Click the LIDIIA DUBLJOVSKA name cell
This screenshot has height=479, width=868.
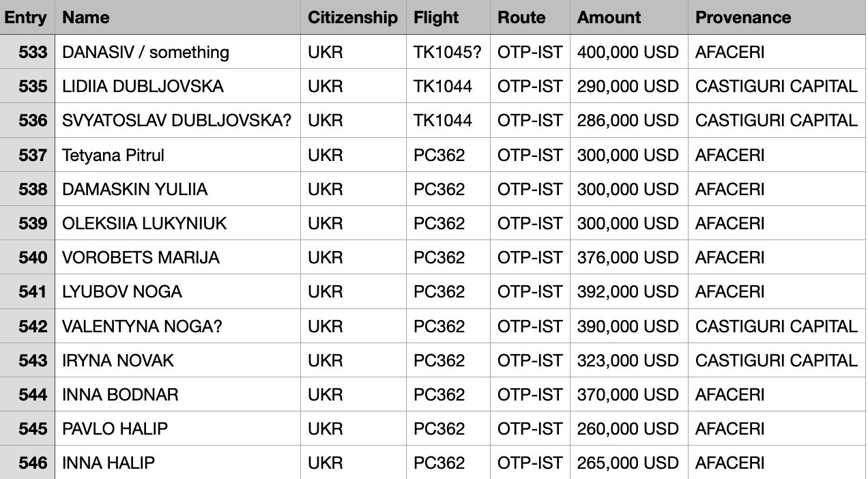(x=177, y=86)
